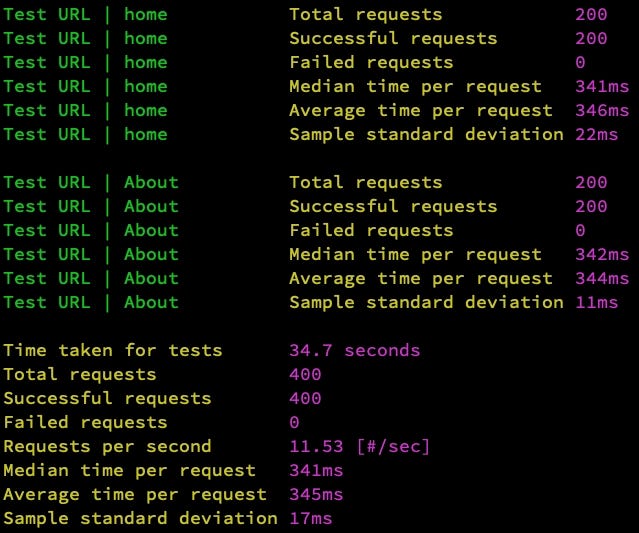This screenshot has height=533, width=639.
Task: Click the About Total requests value 200
Action: [x=591, y=183]
